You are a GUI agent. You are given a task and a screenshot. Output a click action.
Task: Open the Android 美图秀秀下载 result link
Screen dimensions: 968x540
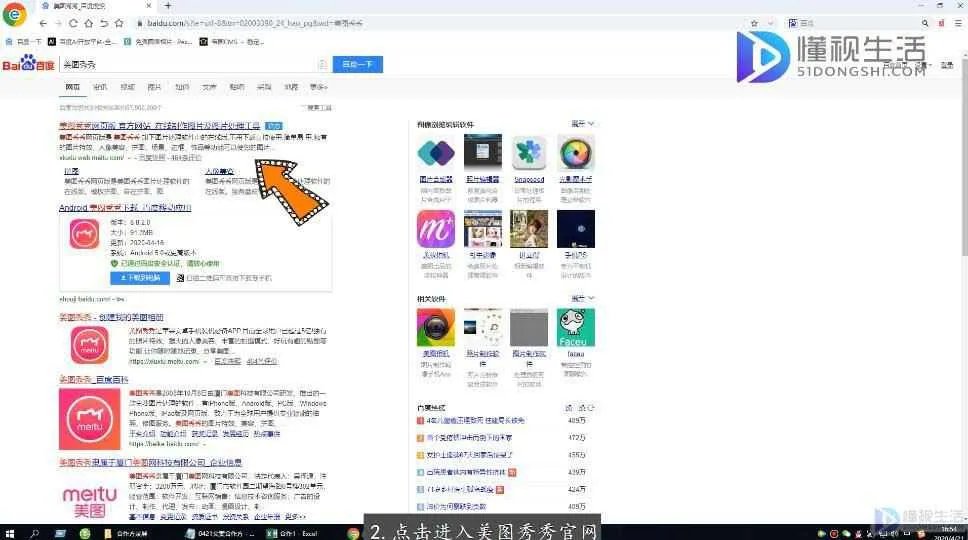click(125, 207)
